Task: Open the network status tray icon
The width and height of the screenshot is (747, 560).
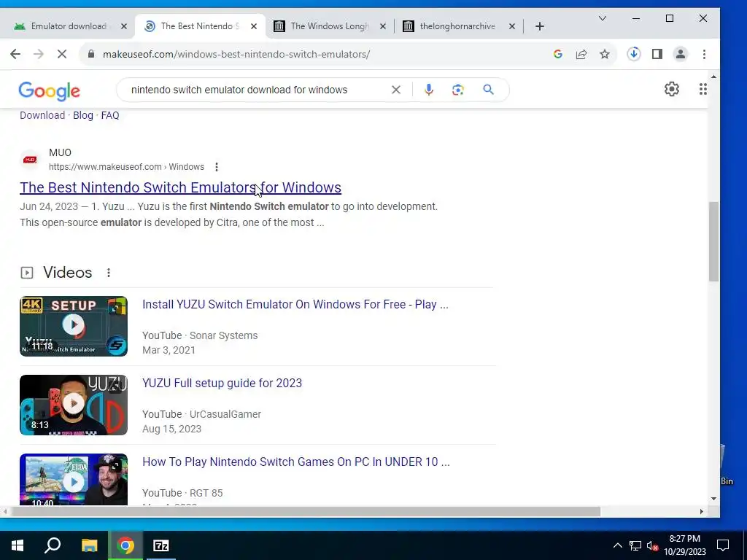Action: pos(635,545)
